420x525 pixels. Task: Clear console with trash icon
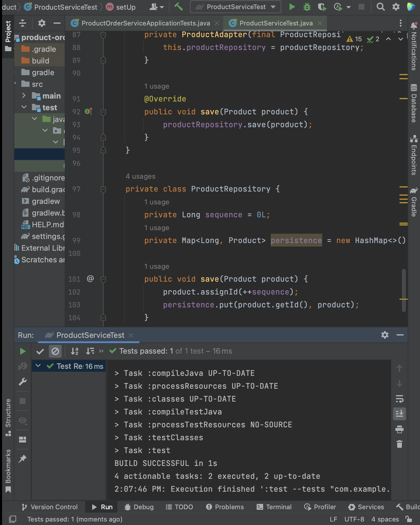[399, 444]
